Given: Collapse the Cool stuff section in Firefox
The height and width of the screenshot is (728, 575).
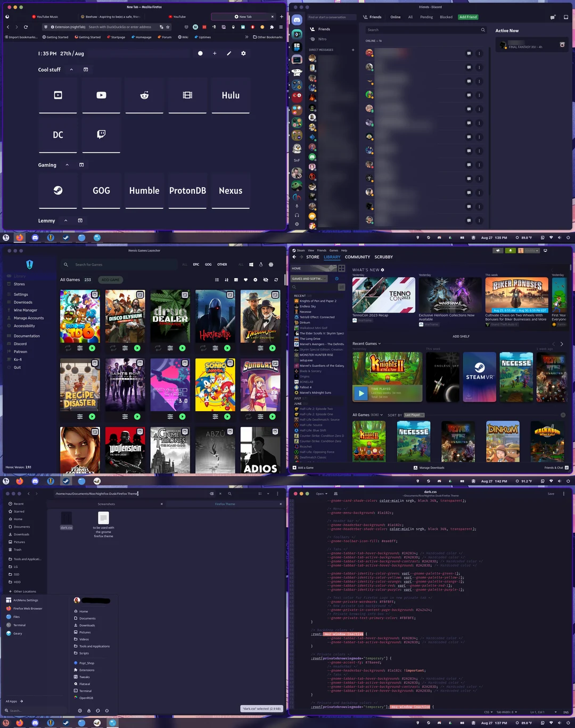Looking at the screenshot, I should tap(71, 69).
